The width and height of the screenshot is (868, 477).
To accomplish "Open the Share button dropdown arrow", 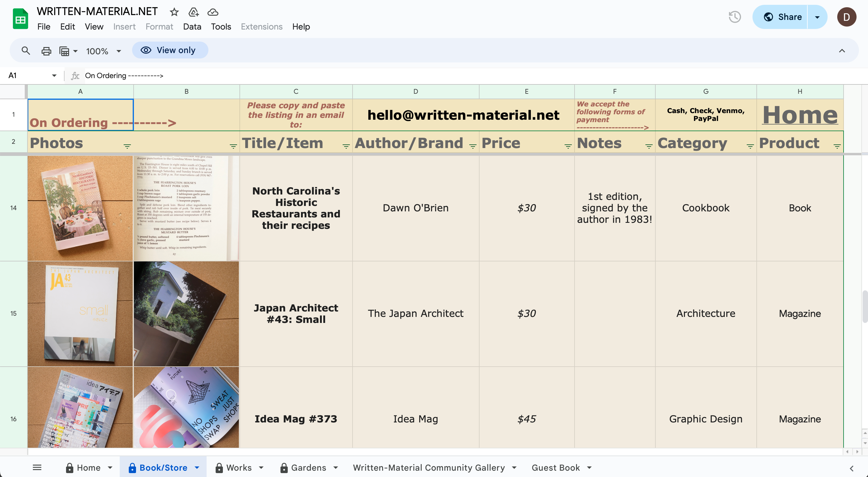I will point(817,17).
